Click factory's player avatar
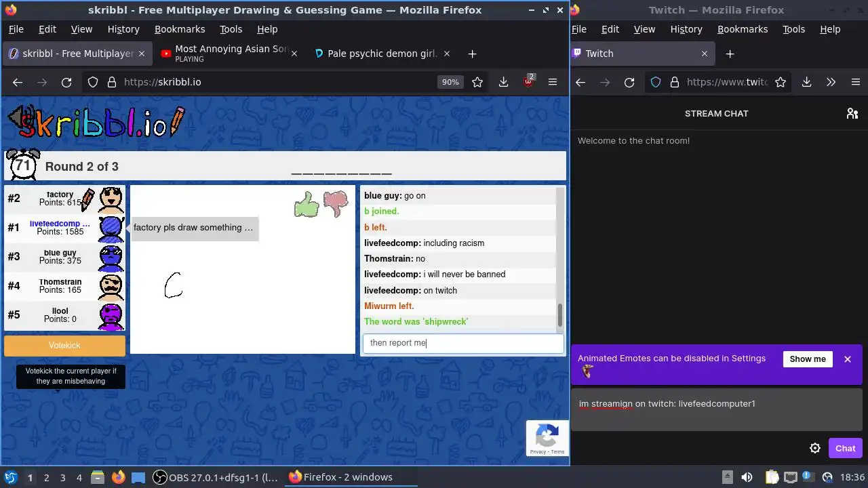The image size is (868, 488). tap(111, 199)
